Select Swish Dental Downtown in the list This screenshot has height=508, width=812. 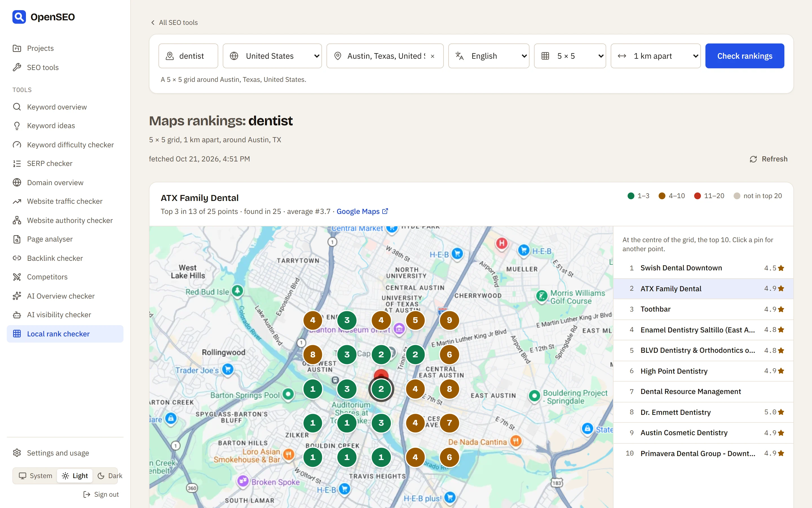703,268
